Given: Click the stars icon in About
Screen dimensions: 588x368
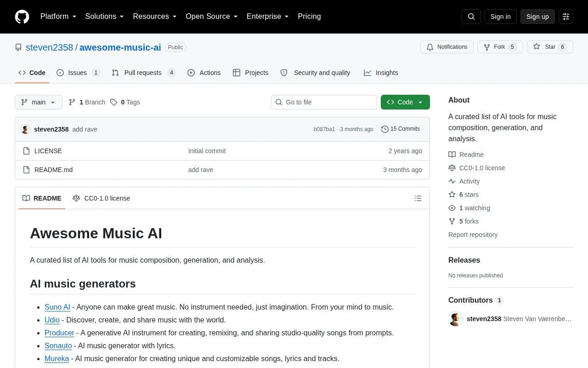Looking at the screenshot, I should (452, 195).
